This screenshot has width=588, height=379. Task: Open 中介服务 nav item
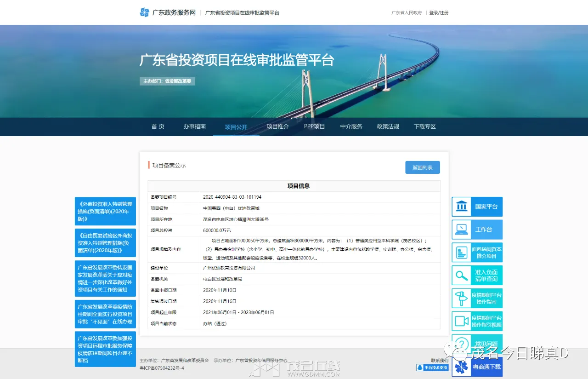click(351, 126)
